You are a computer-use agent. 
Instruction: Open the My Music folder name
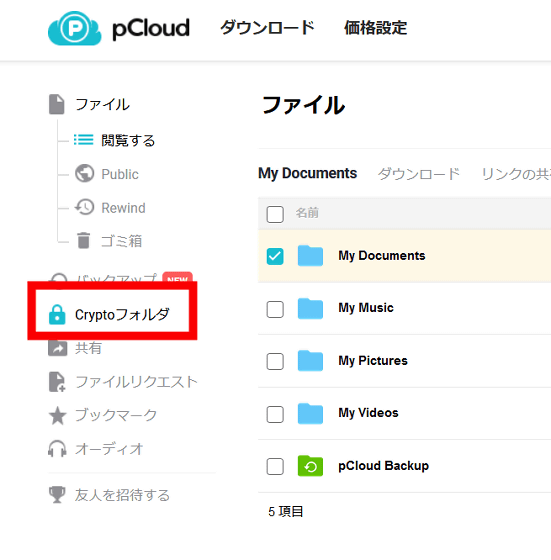(x=366, y=308)
